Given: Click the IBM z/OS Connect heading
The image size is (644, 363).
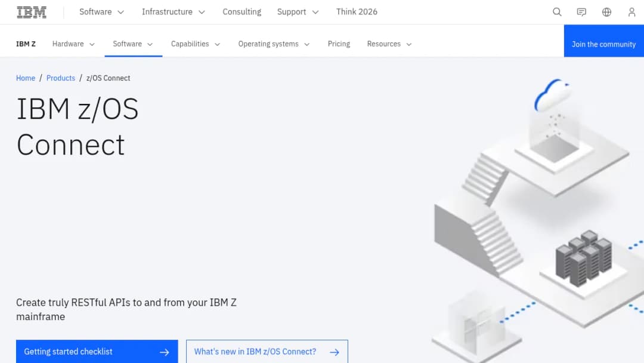Looking at the screenshot, I should (x=77, y=127).
